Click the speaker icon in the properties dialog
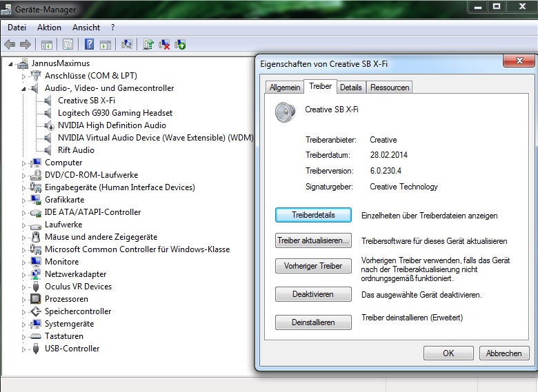Image resolution: width=538 pixels, height=392 pixels. pos(285,112)
